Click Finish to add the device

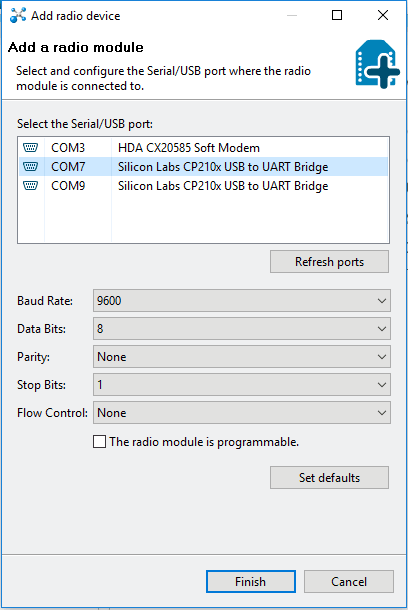coord(251,582)
